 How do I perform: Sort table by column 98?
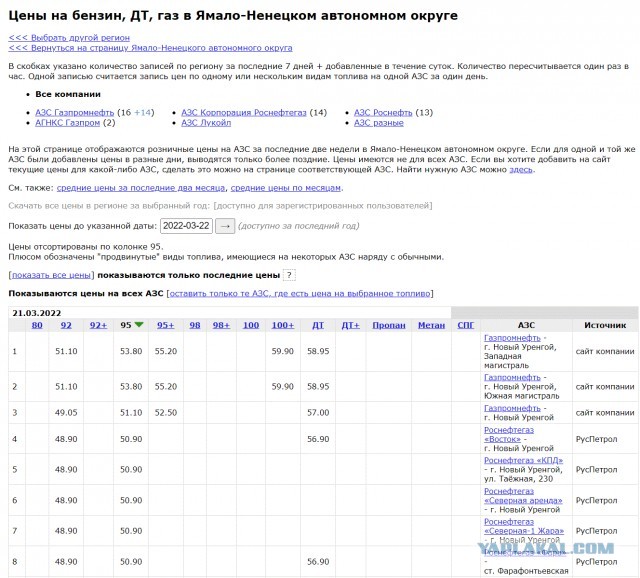click(195, 325)
